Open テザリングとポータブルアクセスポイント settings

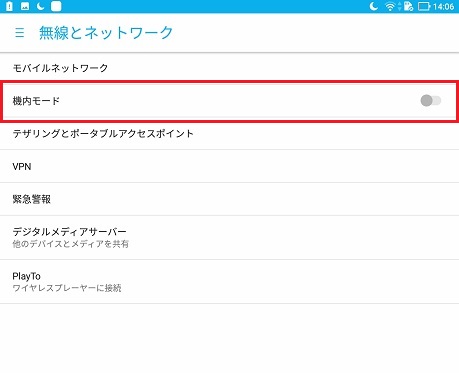tap(229, 134)
